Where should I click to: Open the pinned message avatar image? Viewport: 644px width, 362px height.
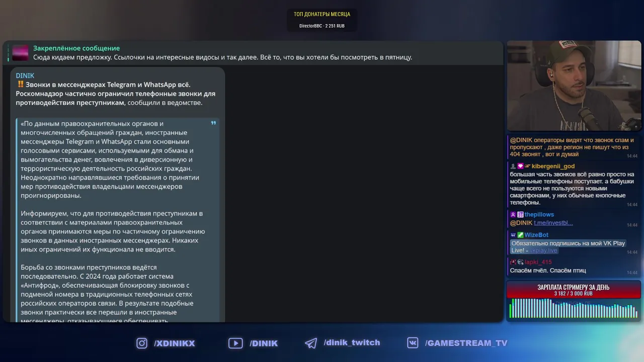[21, 53]
